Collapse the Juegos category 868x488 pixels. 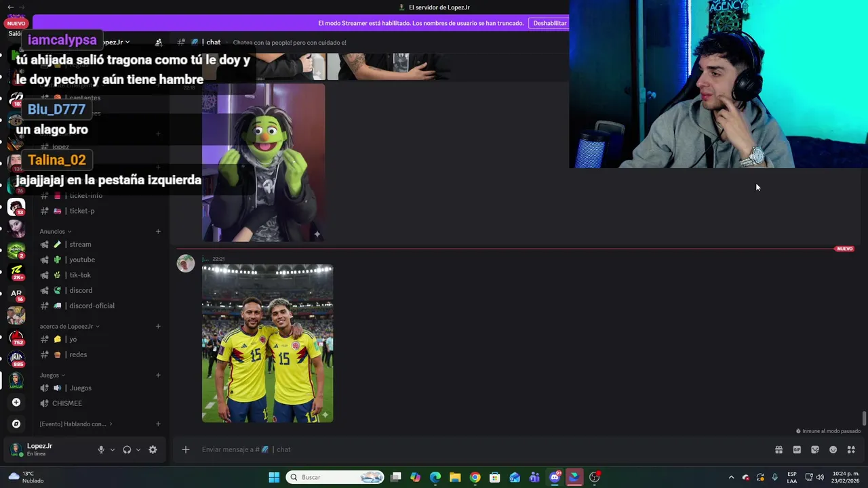(52, 375)
